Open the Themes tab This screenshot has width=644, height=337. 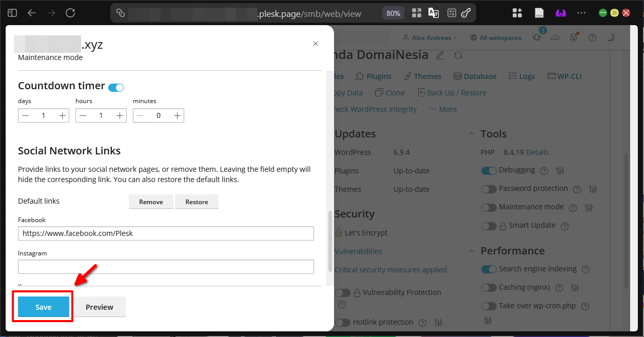coord(422,76)
